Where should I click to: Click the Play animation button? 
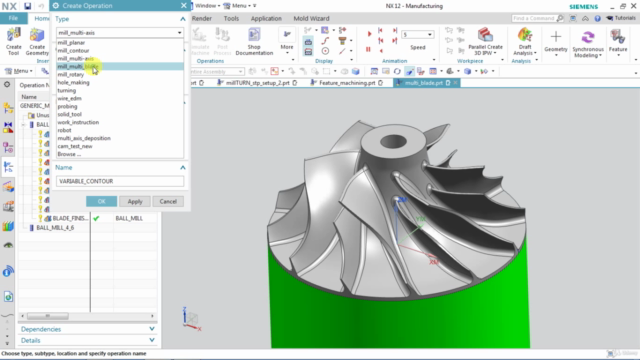(x=369, y=34)
